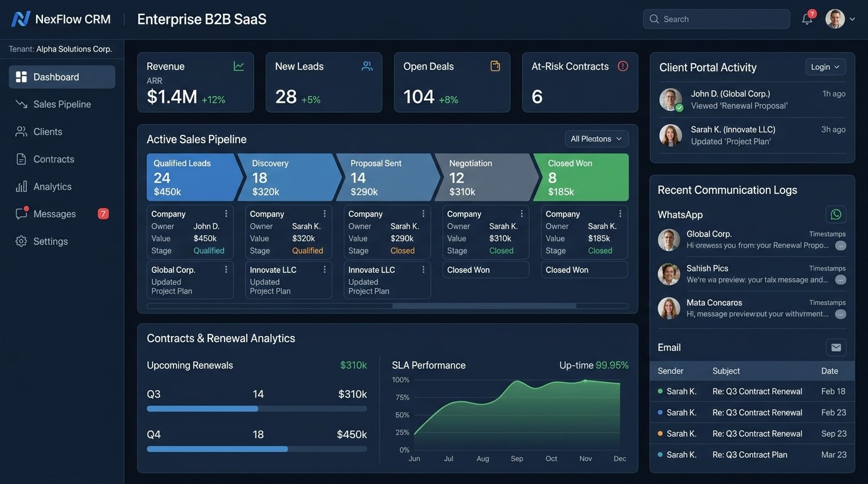Open the notifications bell
Screen dimensions: 868x484
(x=807, y=19)
